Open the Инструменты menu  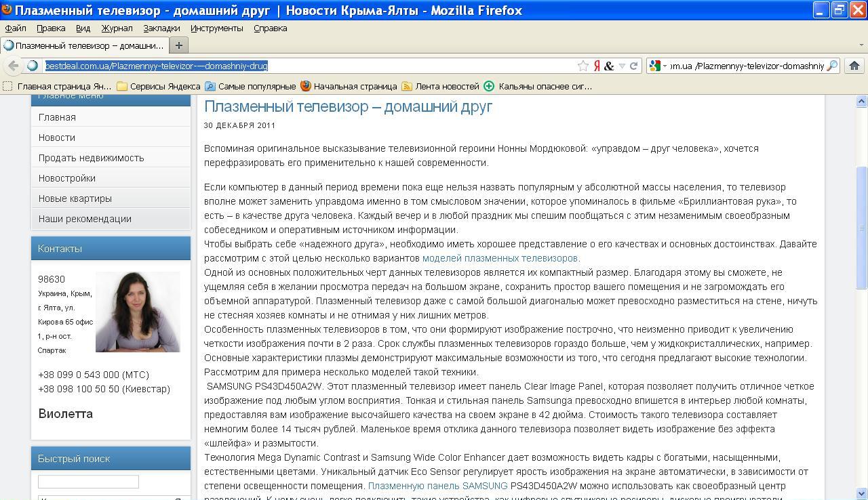pos(216,28)
